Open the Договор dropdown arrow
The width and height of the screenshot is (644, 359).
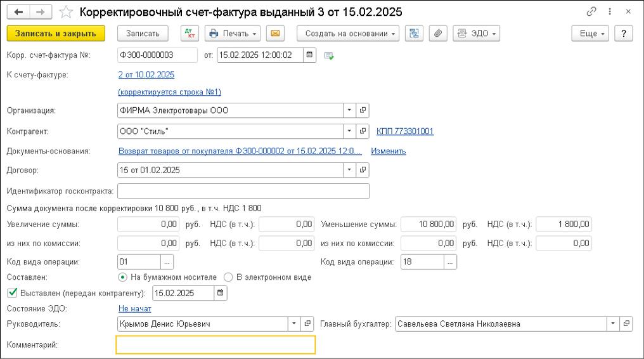pyautogui.click(x=349, y=170)
